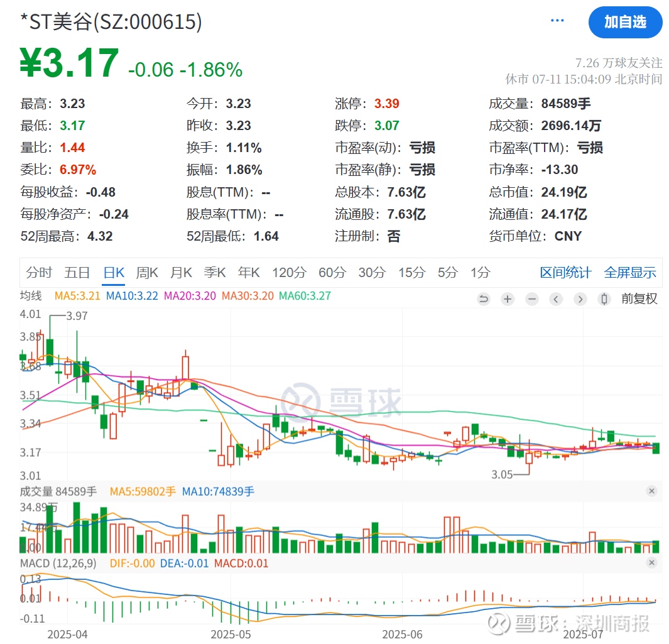Click the volume MA10:74839手 label

[x=218, y=492]
